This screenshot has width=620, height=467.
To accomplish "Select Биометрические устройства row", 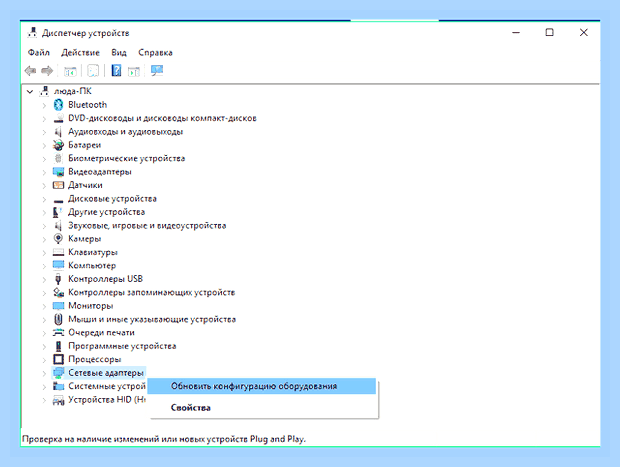I will pos(127,159).
